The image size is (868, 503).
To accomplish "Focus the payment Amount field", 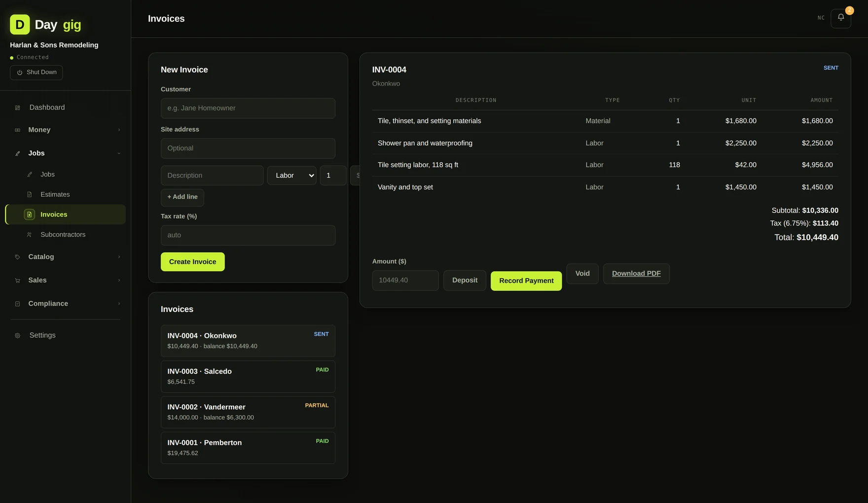I will [x=405, y=280].
